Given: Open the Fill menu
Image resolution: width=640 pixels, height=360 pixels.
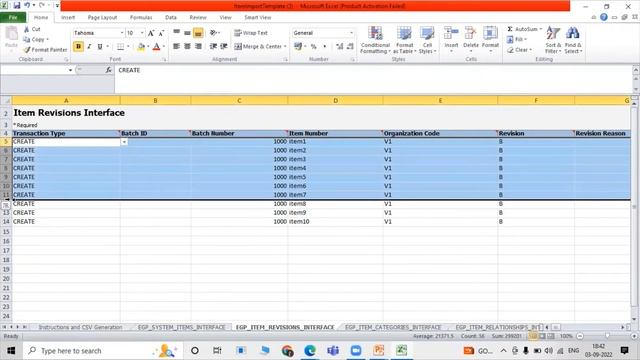Looking at the screenshot, I should tap(516, 40).
